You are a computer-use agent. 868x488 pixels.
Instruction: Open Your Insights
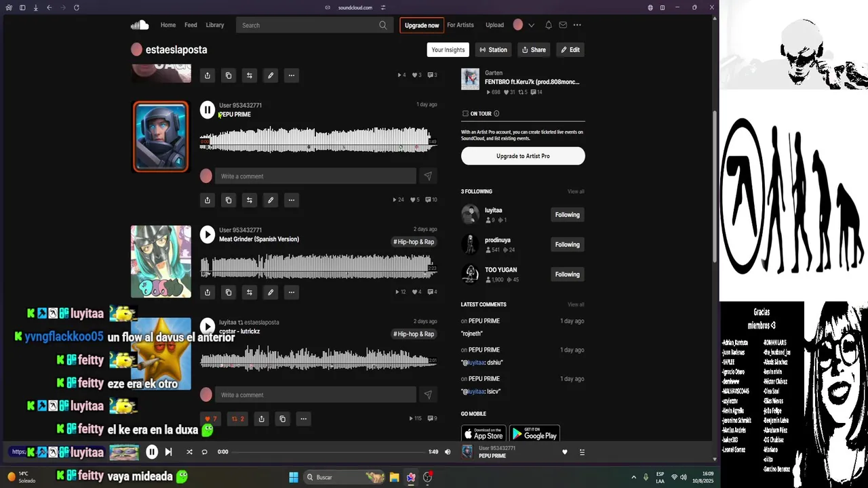pyautogui.click(x=448, y=49)
